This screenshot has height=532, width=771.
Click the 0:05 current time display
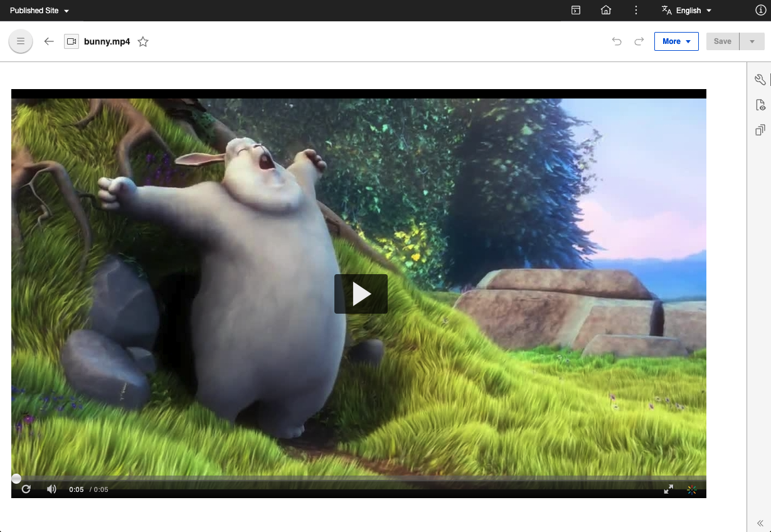pyautogui.click(x=77, y=489)
